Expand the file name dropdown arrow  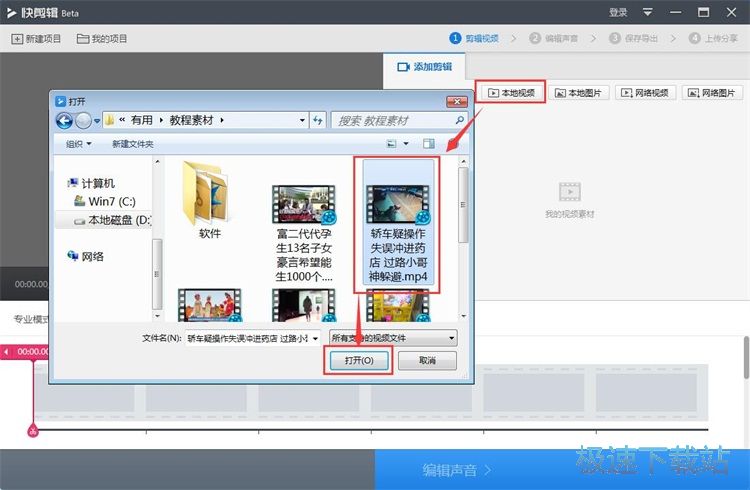pyautogui.click(x=316, y=338)
